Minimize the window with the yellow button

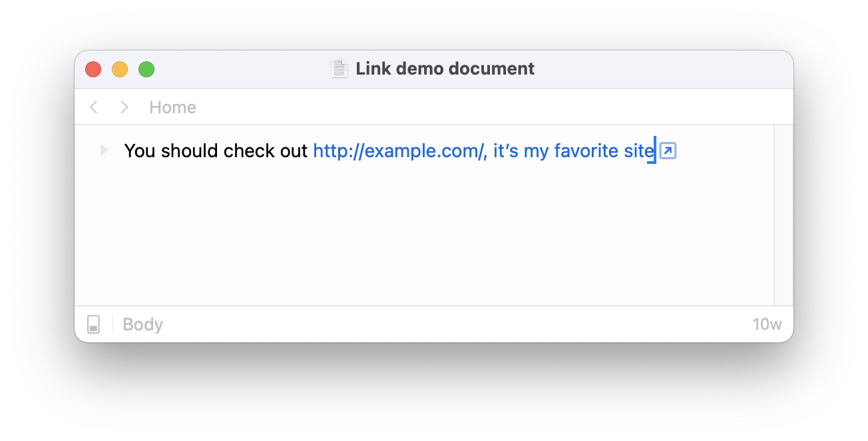tap(120, 69)
